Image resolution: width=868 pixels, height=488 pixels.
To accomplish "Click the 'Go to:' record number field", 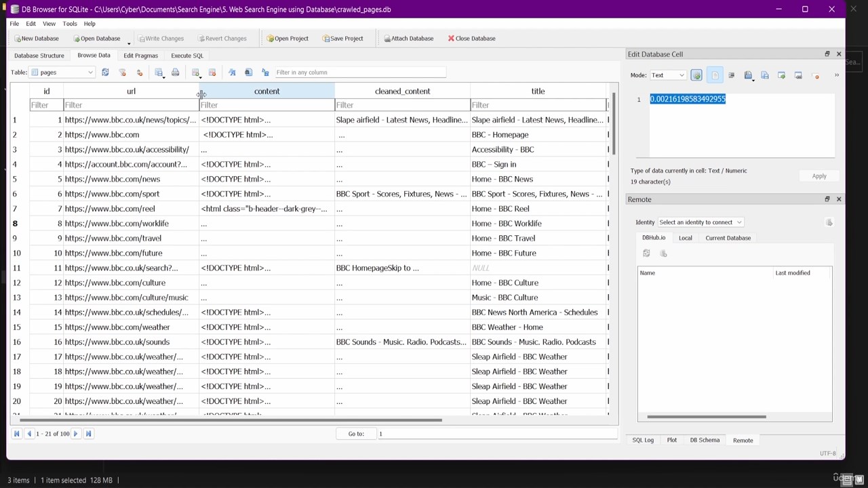I will pyautogui.click(x=496, y=434).
